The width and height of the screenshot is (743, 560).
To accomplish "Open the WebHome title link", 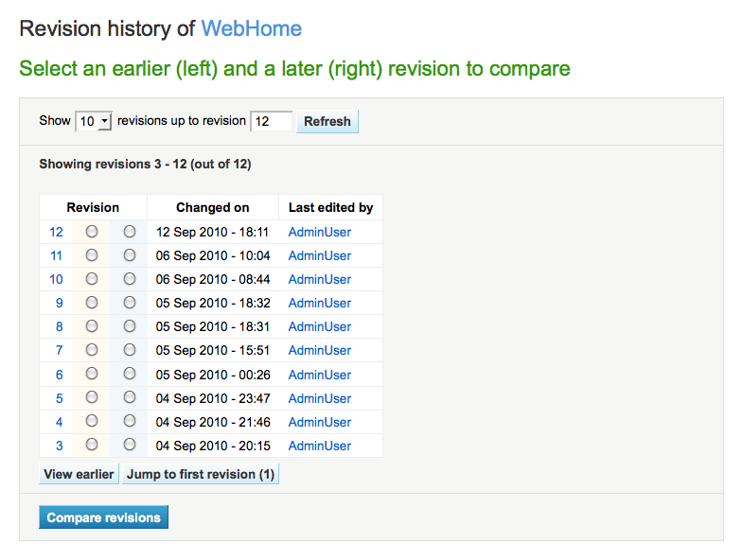I will point(252,28).
